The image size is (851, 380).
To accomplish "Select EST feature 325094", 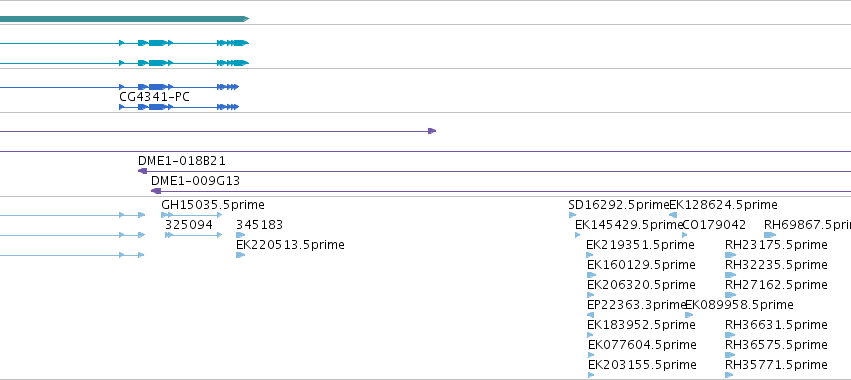I will (189, 225).
